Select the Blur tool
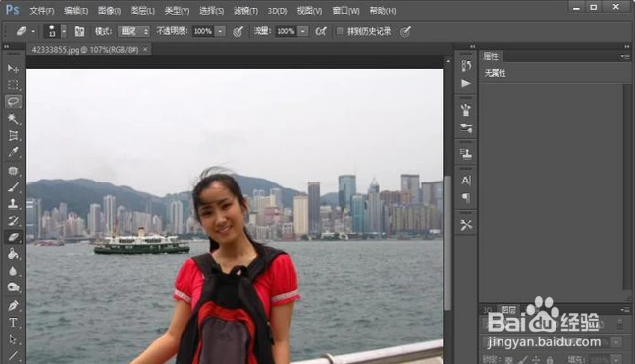The image size is (635, 364). (x=13, y=271)
